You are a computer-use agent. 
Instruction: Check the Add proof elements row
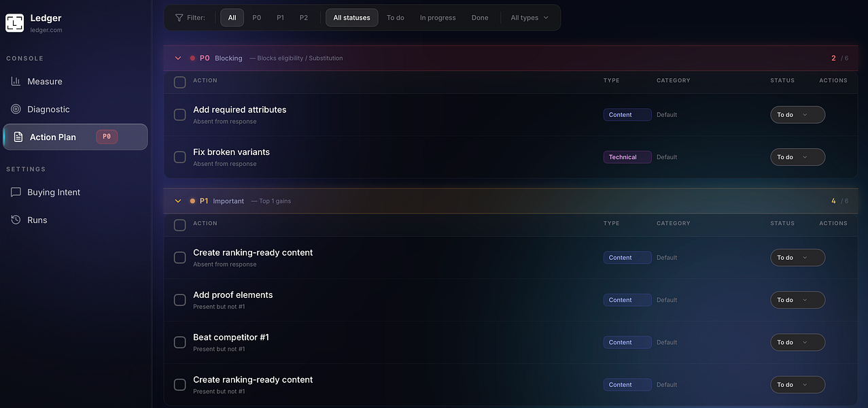click(x=180, y=300)
